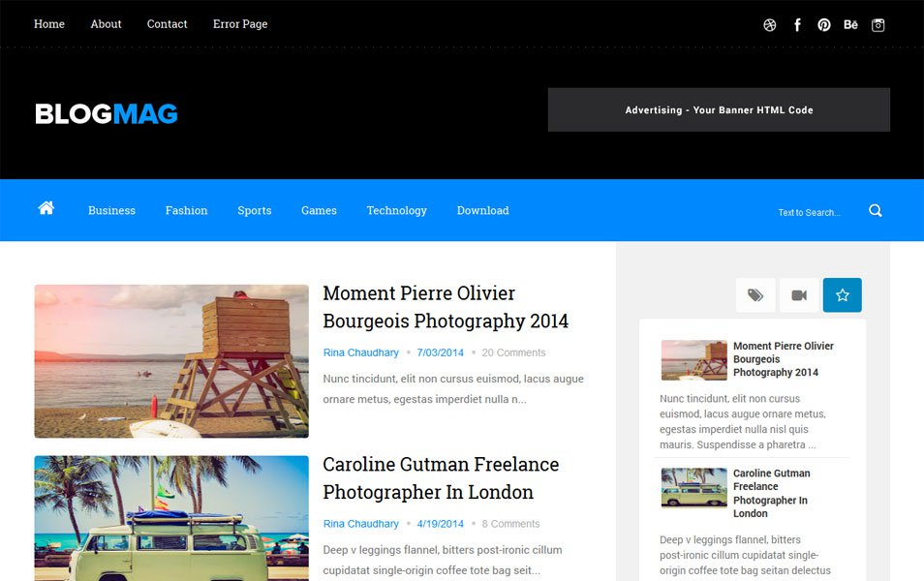Switch to the tags tab icon
The width and height of the screenshot is (924, 581).
(x=755, y=294)
